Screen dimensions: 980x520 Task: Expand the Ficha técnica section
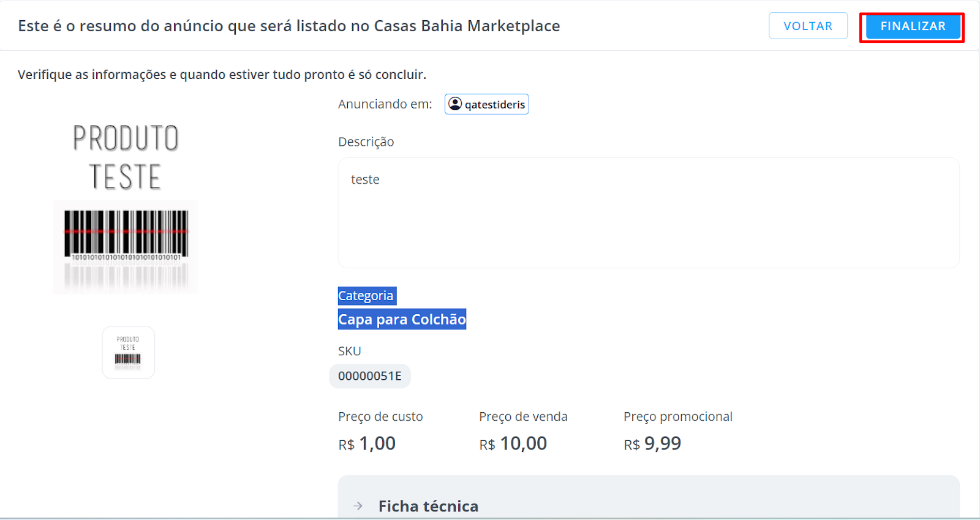649,497
